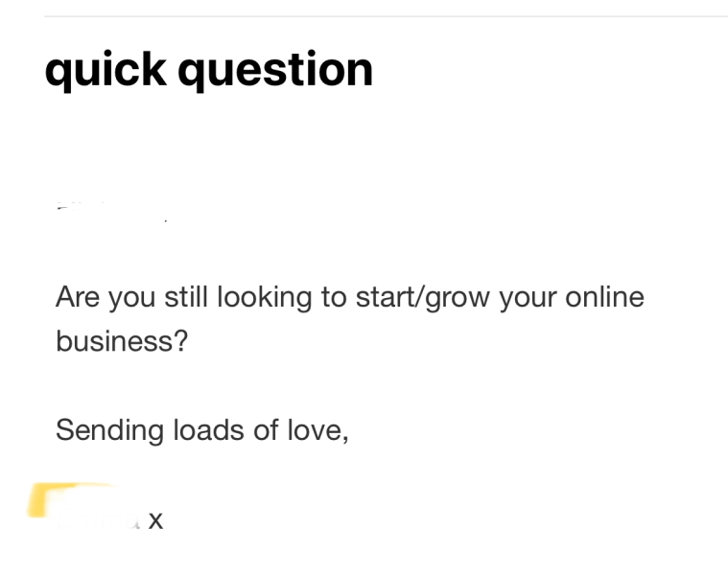Click the word "business?" in the body
Viewport: 728px width, 575px height.
tap(121, 341)
